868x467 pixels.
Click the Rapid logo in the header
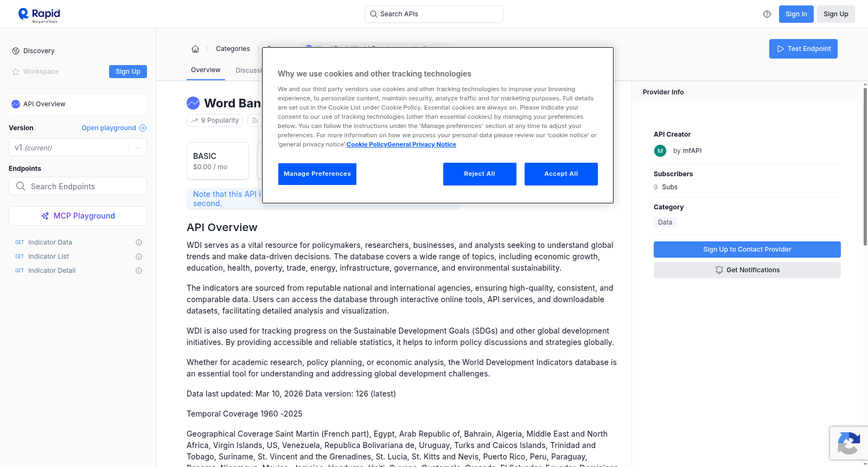click(39, 15)
